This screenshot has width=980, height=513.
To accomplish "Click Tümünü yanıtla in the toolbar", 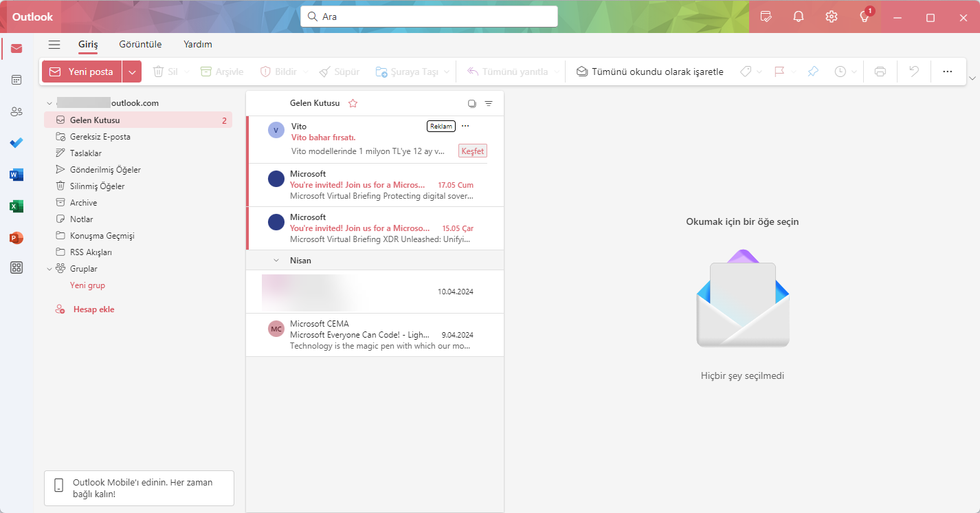I will [507, 72].
